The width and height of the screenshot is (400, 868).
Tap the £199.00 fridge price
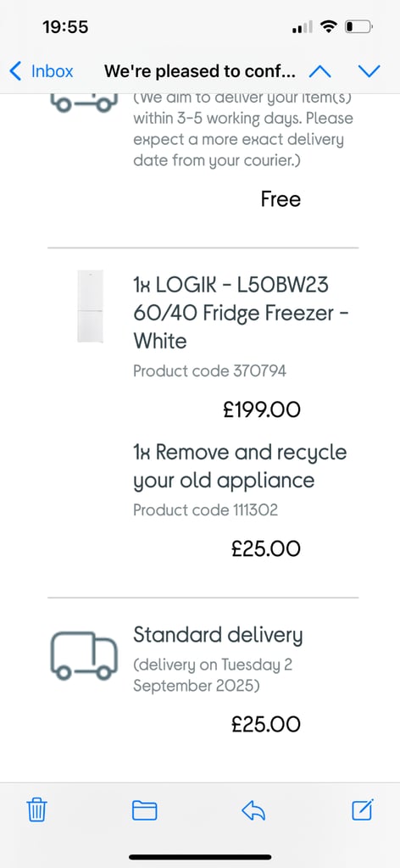262,409
